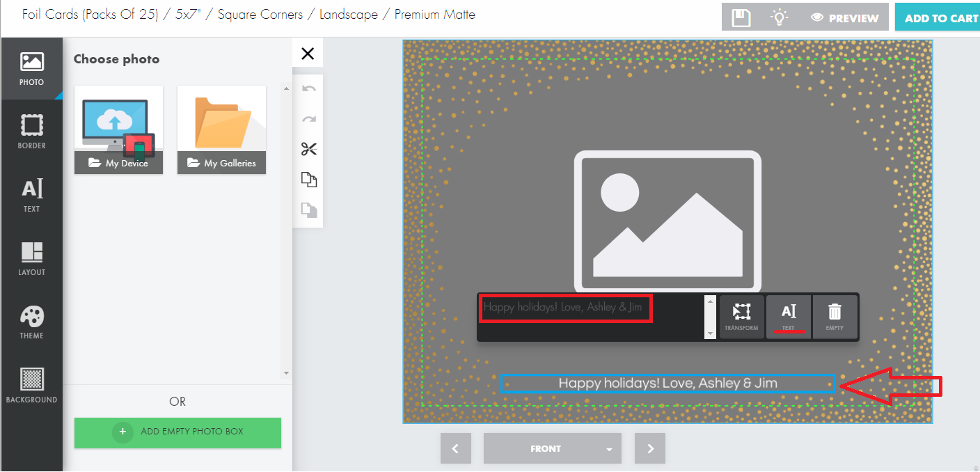Open the Background settings
980x472 pixels.
(31, 386)
